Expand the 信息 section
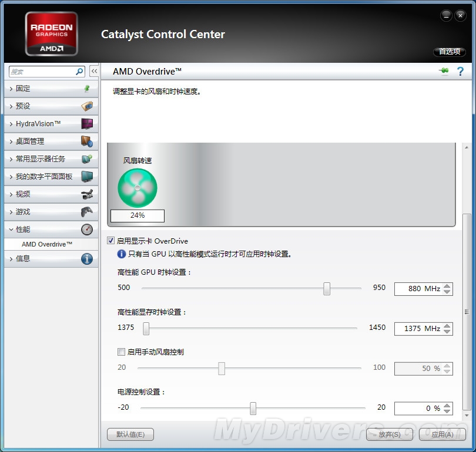The width and height of the screenshot is (476, 452). tap(51, 259)
